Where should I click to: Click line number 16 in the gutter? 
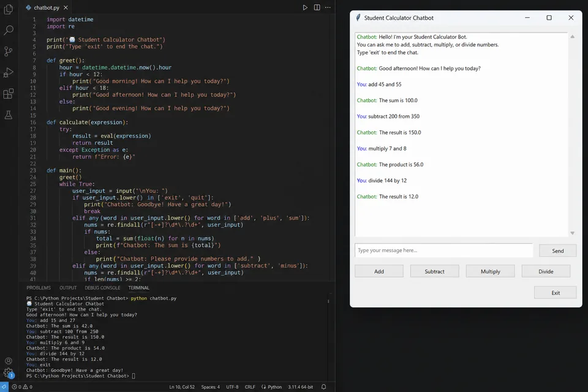coord(33,123)
